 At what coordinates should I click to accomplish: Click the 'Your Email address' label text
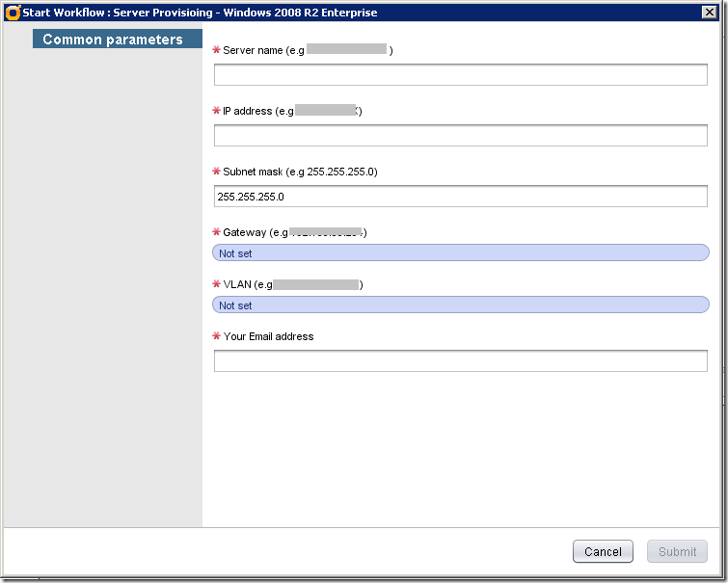pos(268,336)
